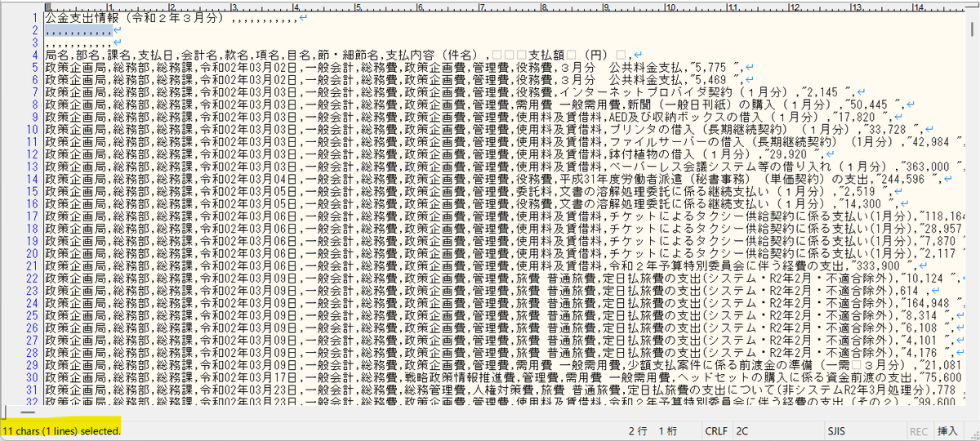980x441 pixels.
Task: Click the 2C character code field
Action: point(742,430)
